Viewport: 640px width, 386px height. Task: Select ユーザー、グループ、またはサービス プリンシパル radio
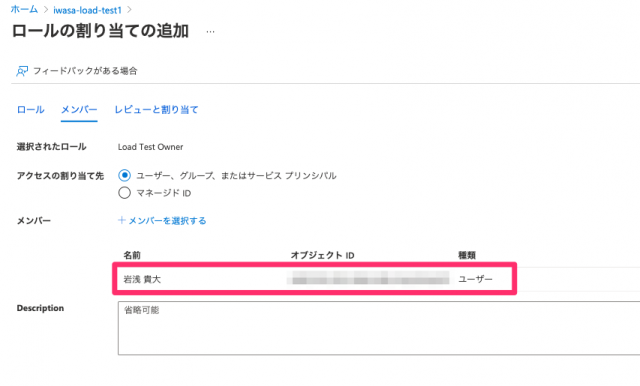point(124,175)
